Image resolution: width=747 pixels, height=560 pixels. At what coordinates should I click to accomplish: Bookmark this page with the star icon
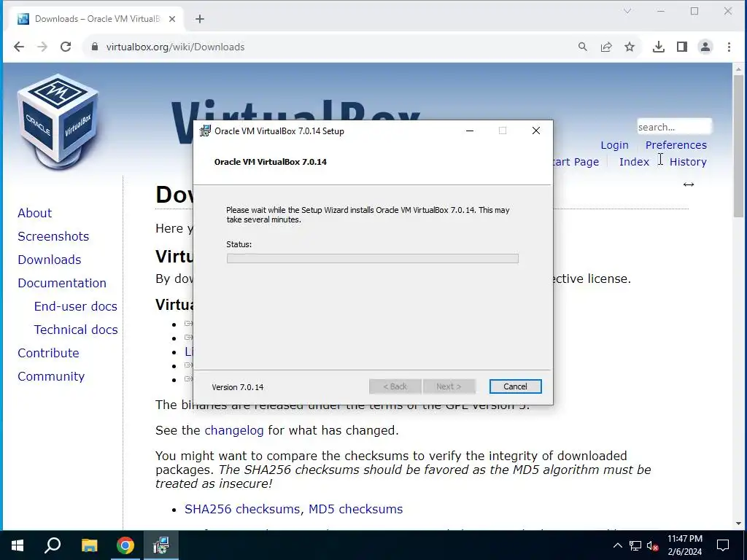pyautogui.click(x=630, y=47)
